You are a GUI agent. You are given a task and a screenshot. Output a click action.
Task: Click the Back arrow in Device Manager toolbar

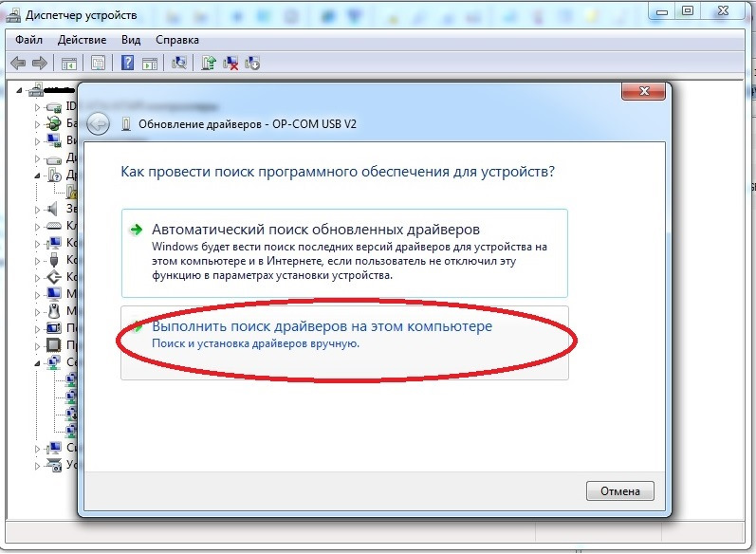18,64
